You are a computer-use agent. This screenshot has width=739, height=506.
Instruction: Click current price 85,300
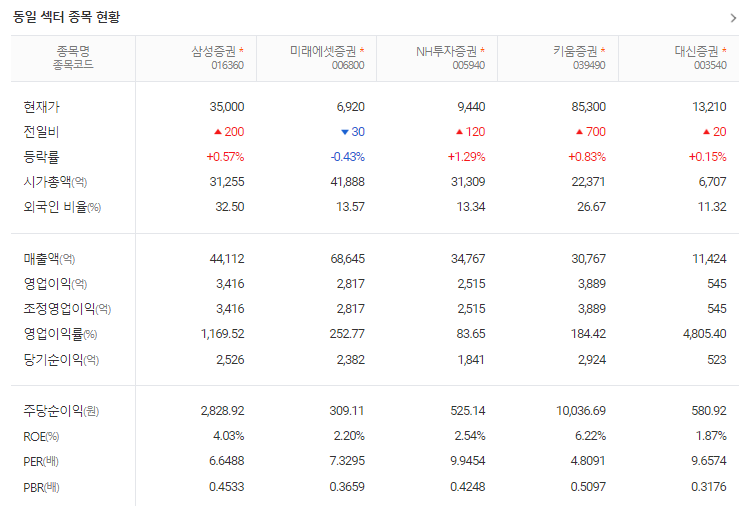click(589, 107)
